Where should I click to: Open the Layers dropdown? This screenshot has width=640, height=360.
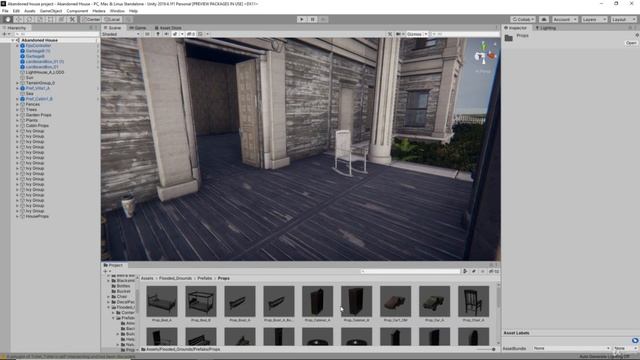tap(594, 19)
